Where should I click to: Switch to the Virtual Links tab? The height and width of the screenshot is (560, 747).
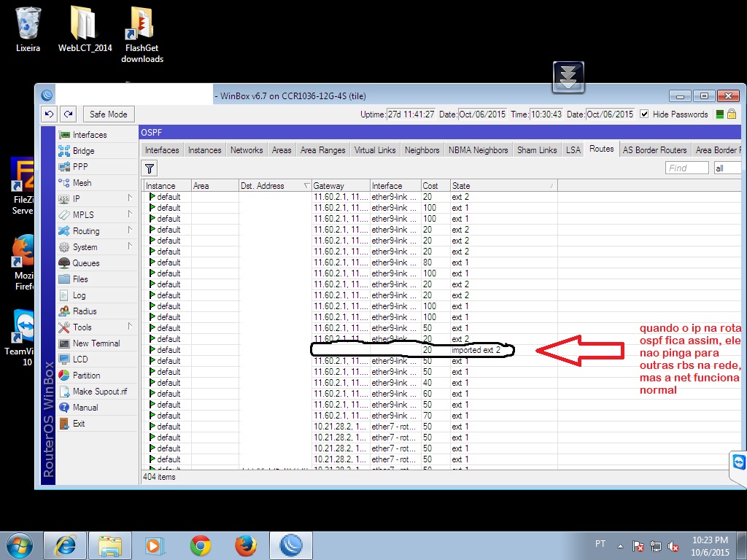[375, 150]
